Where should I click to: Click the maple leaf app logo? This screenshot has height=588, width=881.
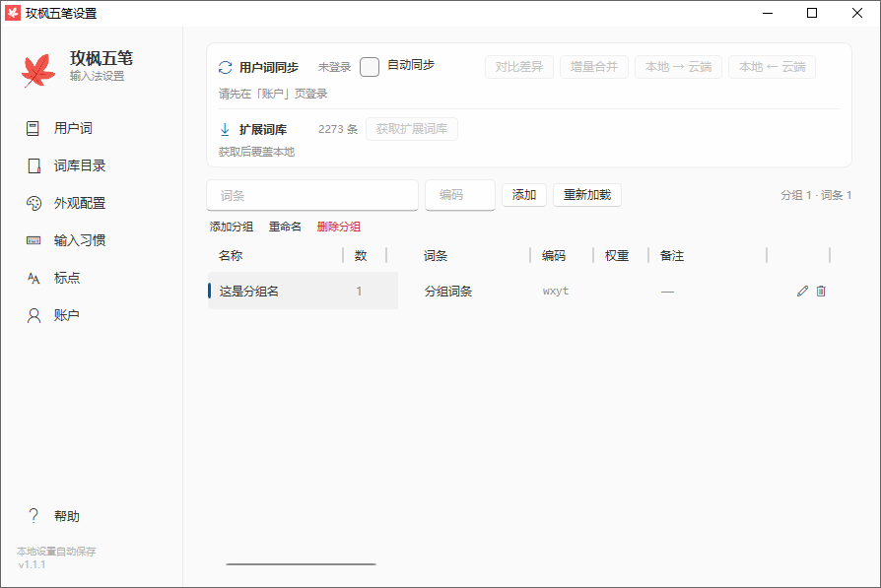point(38,70)
